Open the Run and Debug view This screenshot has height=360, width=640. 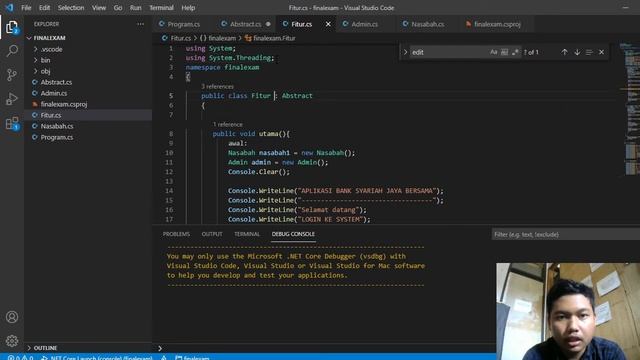pos(12,99)
